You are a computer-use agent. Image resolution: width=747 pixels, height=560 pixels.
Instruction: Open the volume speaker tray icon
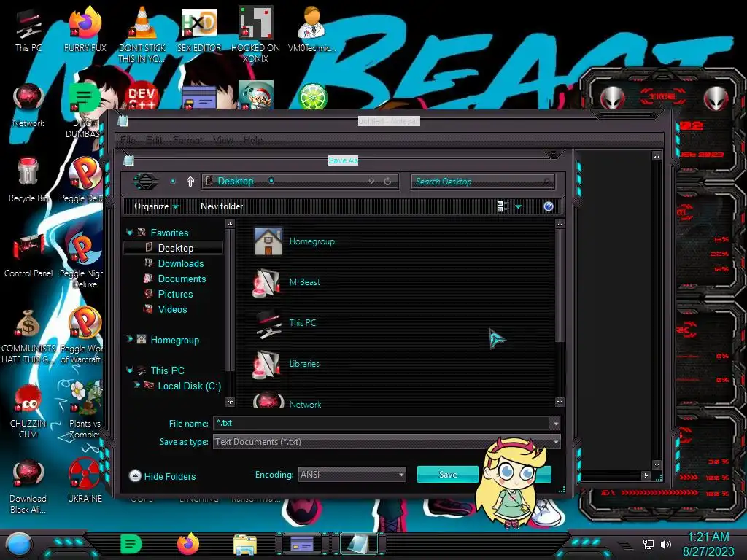[x=665, y=544]
